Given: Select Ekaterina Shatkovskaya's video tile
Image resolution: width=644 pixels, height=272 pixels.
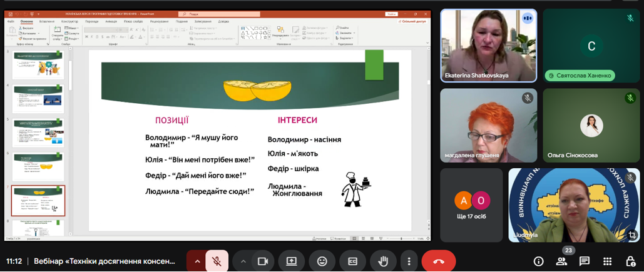Looking at the screenshot, I should pos(488,45).
